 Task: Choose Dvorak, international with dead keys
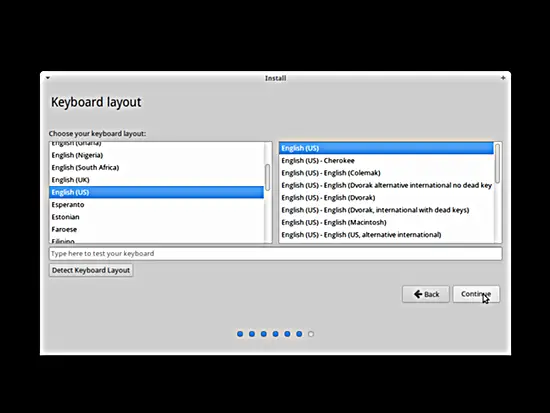click(x=386, y=210)
